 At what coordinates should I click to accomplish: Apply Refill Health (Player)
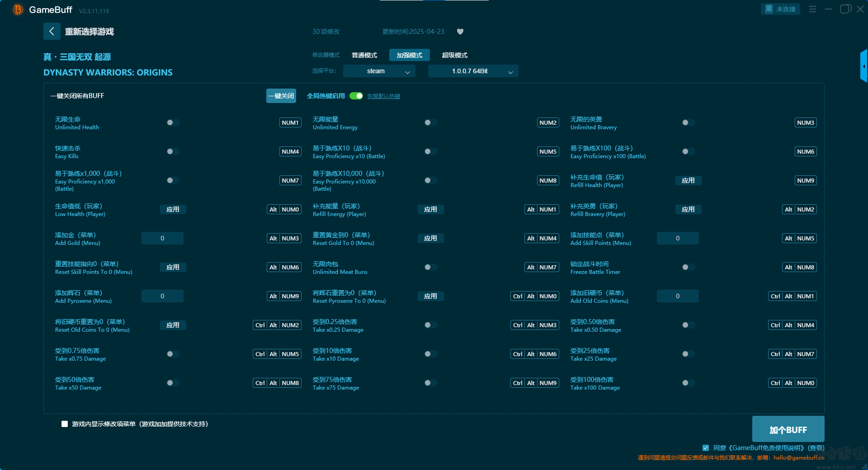pos(688,180)
